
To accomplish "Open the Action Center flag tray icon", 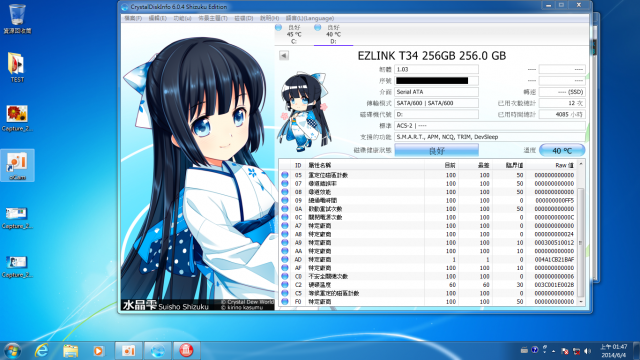I will pyautogui.click(x=565, y=351).
